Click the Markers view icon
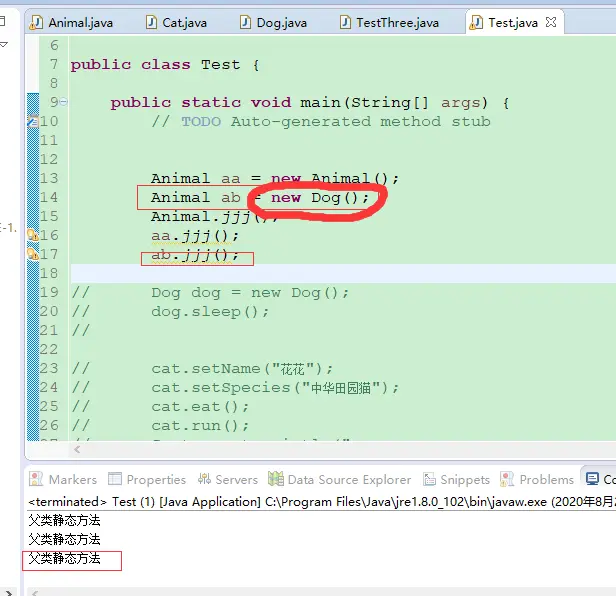 (37, 479)
